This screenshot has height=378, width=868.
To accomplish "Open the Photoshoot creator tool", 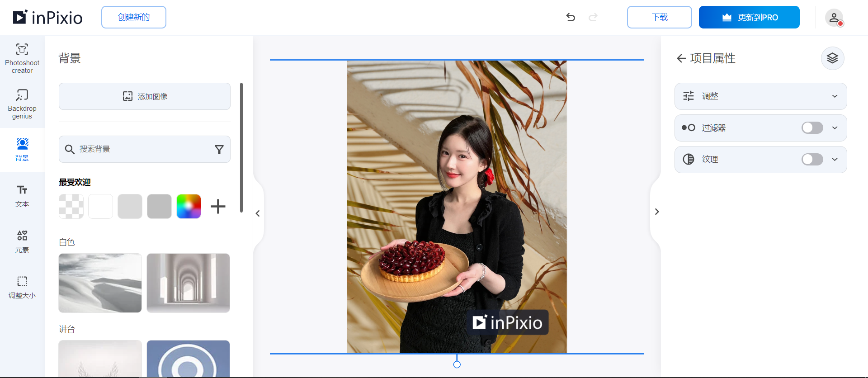I will point(22,58).
